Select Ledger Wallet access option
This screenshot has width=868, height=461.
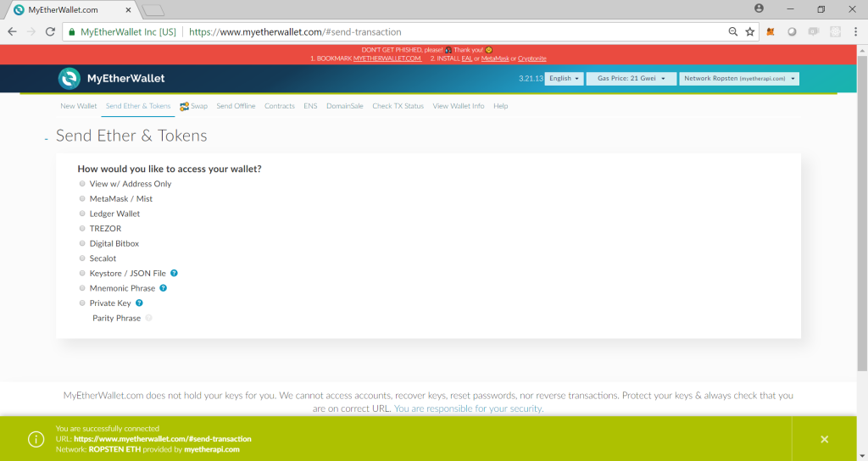point(82,214)
